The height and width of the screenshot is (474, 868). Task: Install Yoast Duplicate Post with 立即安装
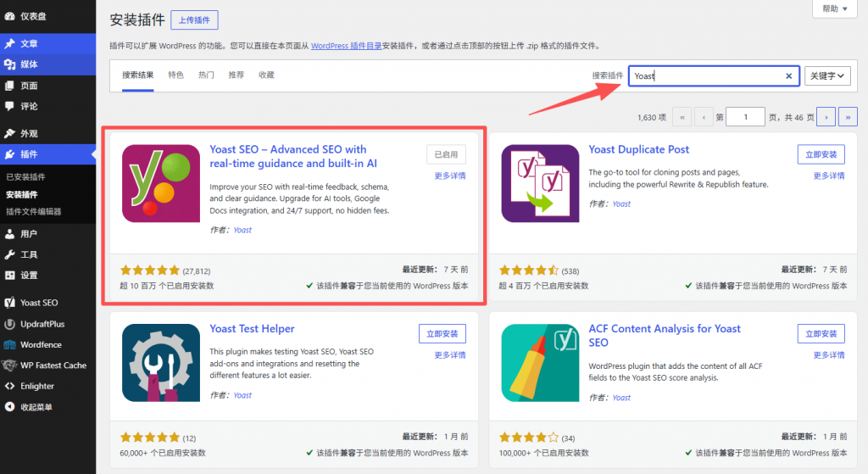tap(821, 154)
